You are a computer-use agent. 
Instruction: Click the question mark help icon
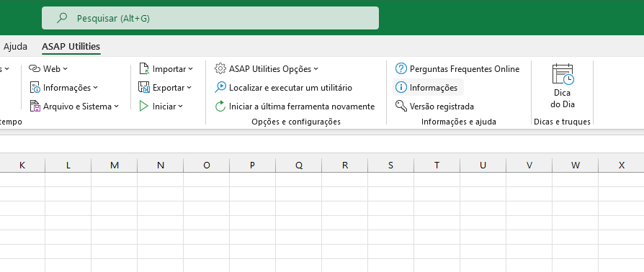(401, 68)
